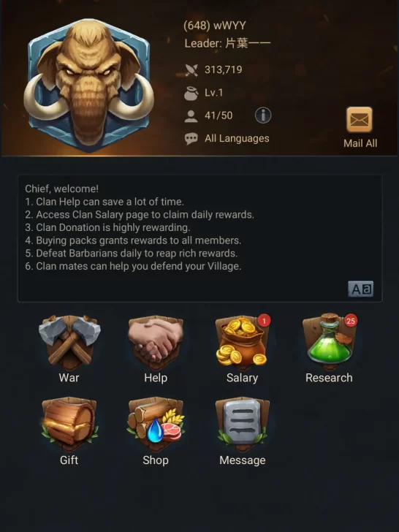
Task: Open the clan Shop resources icon
Action: point(156,424)
